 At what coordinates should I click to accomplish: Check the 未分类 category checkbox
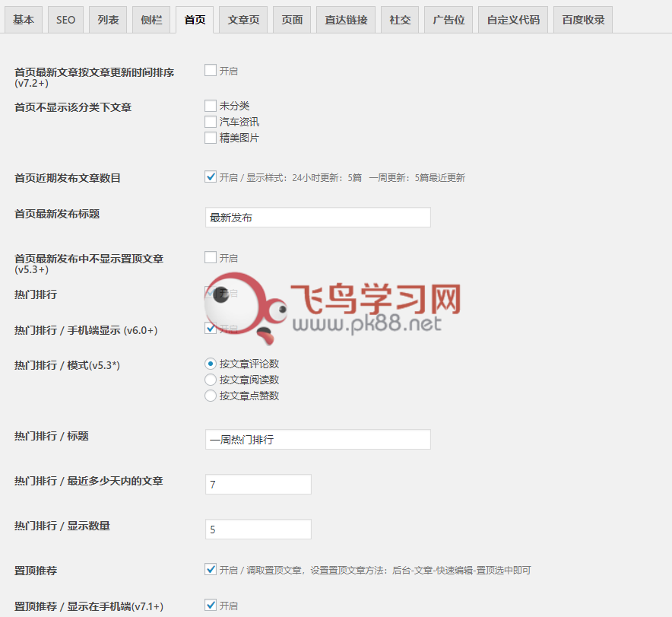[211, 106]
